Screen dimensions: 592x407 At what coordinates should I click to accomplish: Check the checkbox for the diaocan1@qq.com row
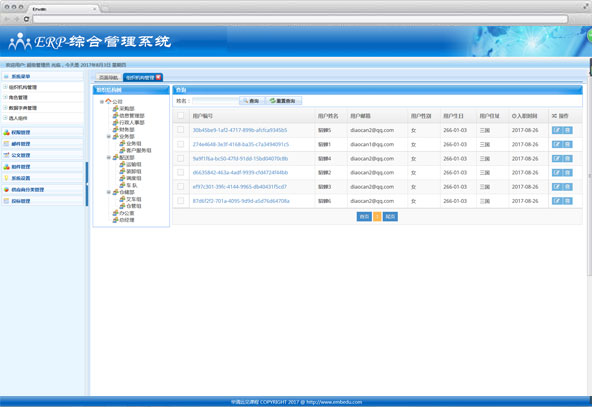click(181, 144)
